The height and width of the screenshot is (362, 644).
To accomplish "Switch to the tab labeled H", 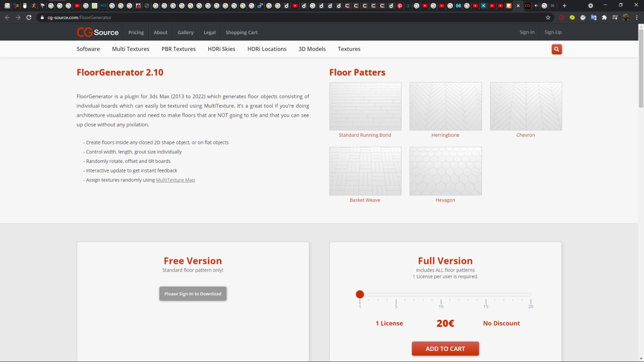I will pyautogui.click(x=552, y=6).
